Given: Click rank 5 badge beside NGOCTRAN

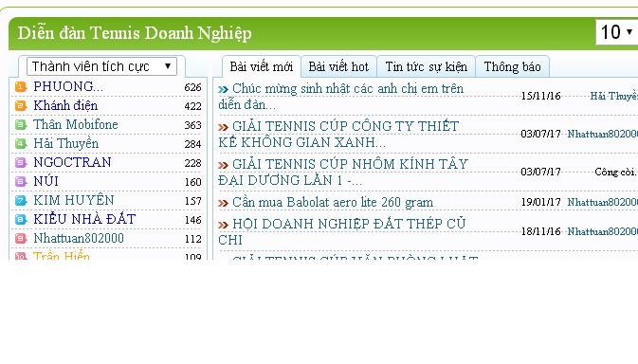Looking at the screenshot, I should coord(21,163).
